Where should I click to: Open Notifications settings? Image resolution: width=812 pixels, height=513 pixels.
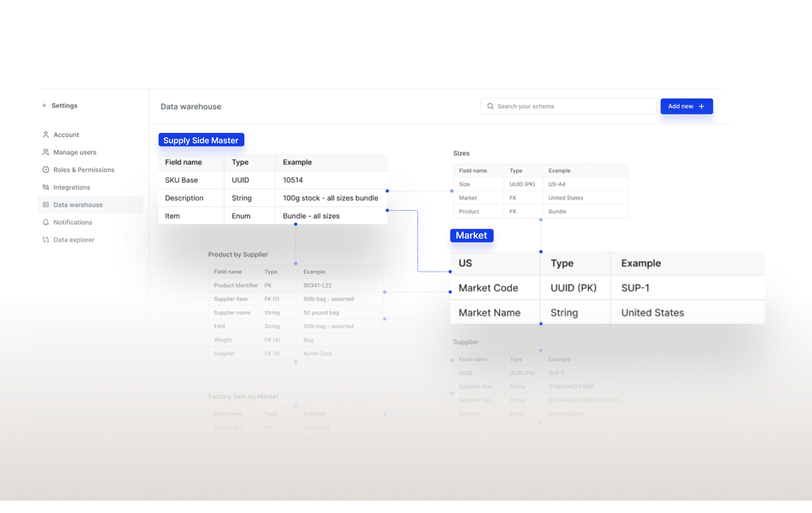click(73, 222)
